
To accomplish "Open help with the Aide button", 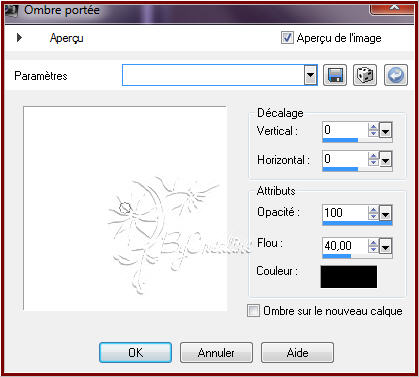I will 297,353.
